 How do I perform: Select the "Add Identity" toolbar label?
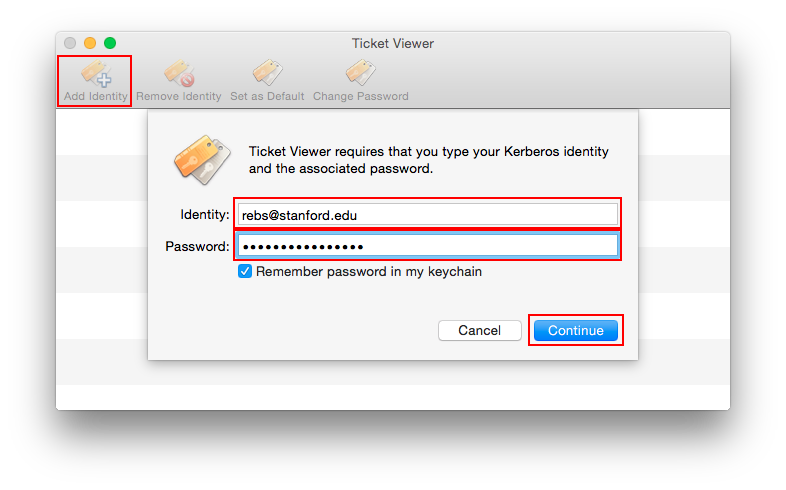(96, 96)
